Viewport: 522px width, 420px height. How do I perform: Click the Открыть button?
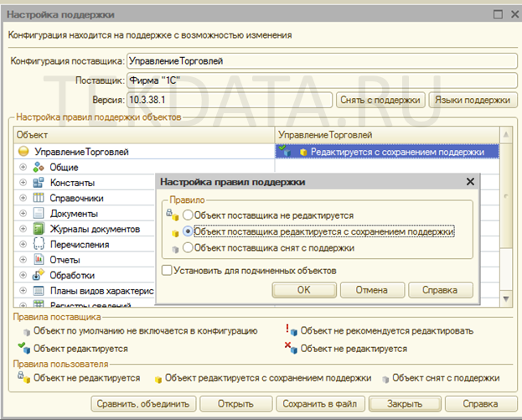[x=235, y=404]
